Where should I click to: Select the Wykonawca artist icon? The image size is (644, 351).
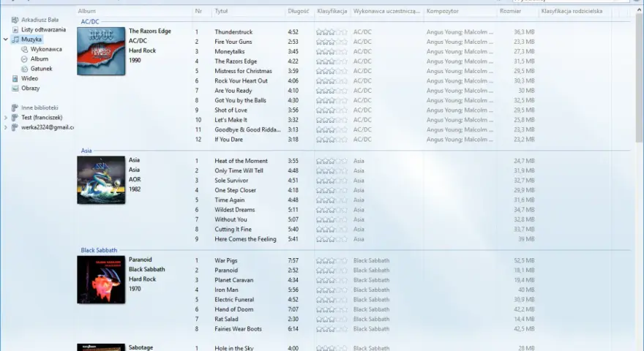(x=25, y=49)
